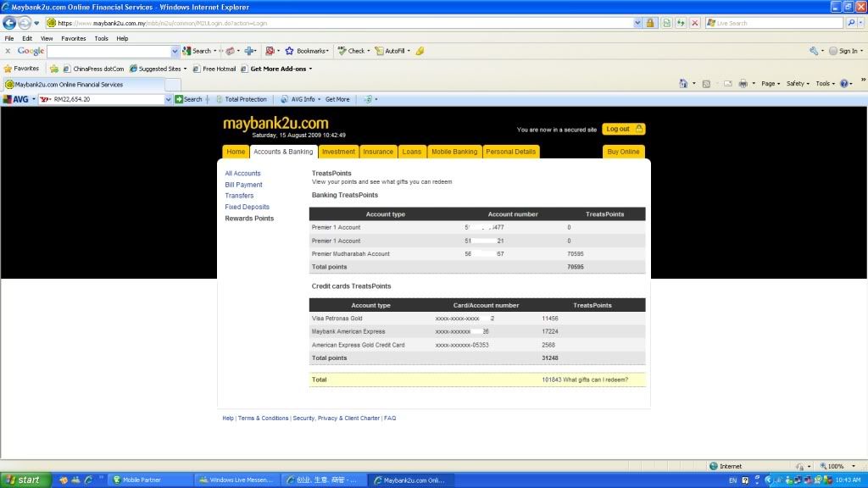Image resolution: width=868 pixels, height=488 pixels.
Task: Open the Bill Payment sidebar link
Action: pos(243,185)
